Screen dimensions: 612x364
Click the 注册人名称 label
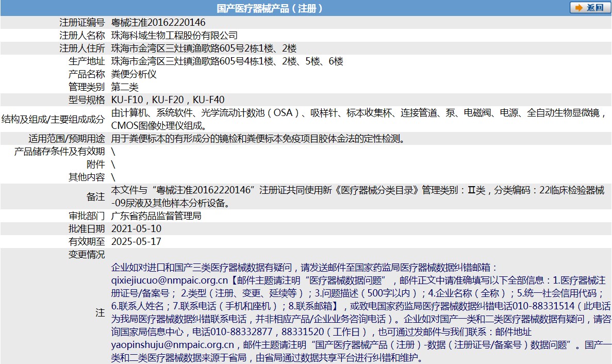82,36
